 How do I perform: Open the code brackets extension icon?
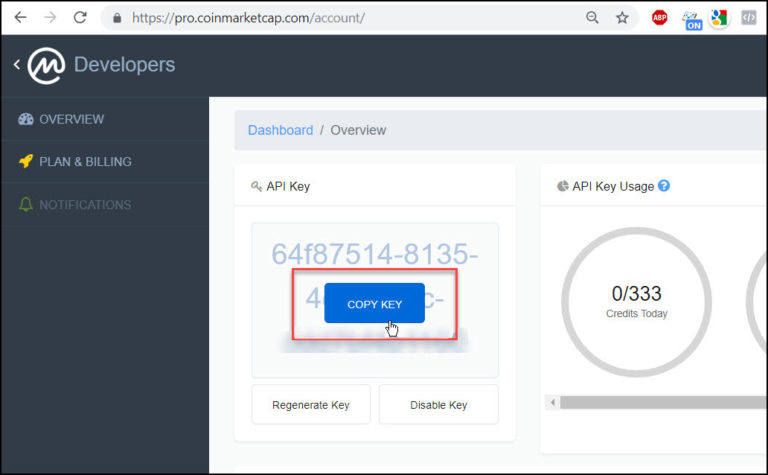pyautogui.click(x=748, y=18)
